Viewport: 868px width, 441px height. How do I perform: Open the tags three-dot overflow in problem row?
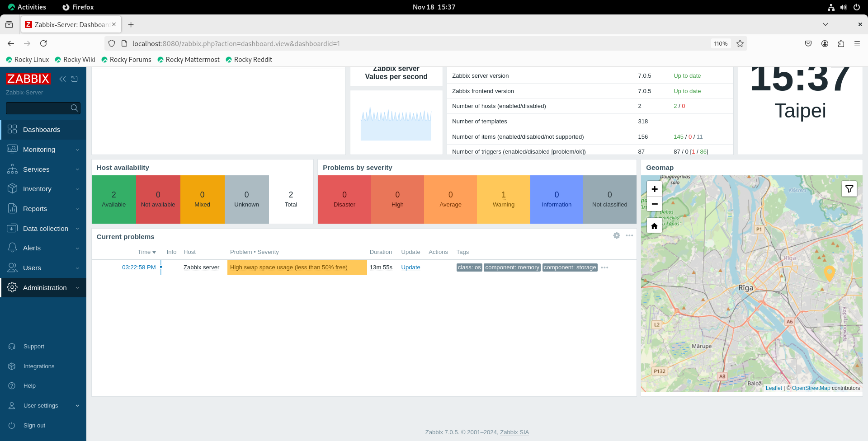tap(604, 267)
